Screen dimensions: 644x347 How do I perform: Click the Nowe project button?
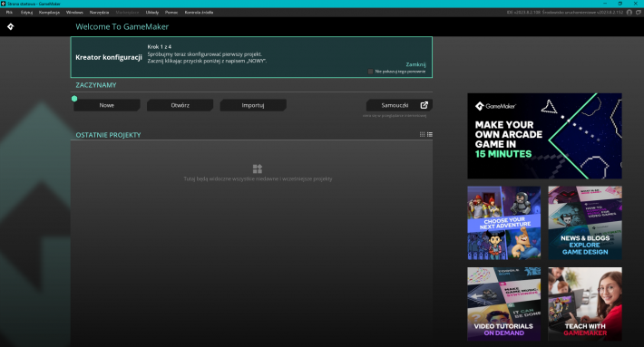pyautogui.click(x=107, y=105)
